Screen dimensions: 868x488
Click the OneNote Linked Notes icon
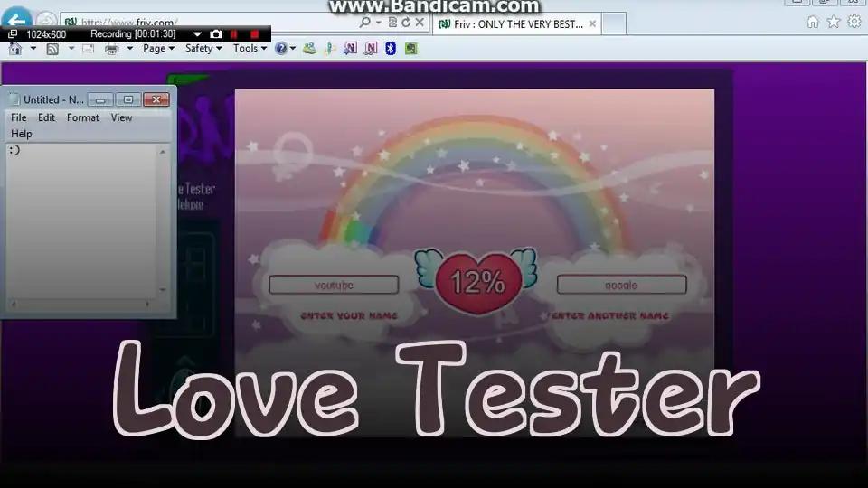point(371,49)
